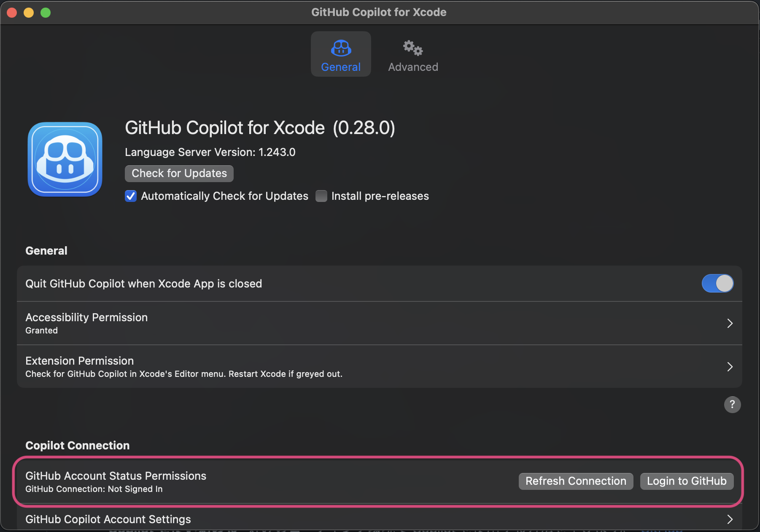Viewport: 760px width, 532px height.
Task: Open Extension Permission via its chevron
Action: pyautogui.click(x=730, y=367)
